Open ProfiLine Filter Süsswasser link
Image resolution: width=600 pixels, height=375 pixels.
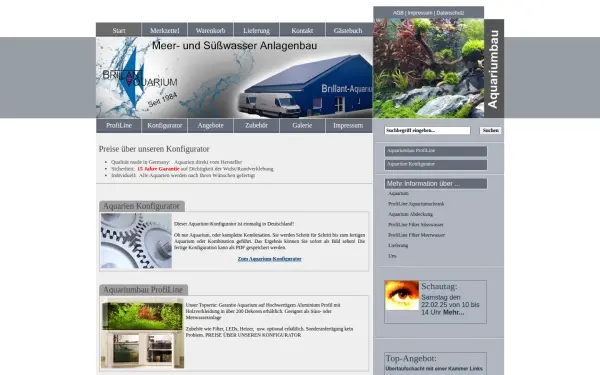point(416,225)
